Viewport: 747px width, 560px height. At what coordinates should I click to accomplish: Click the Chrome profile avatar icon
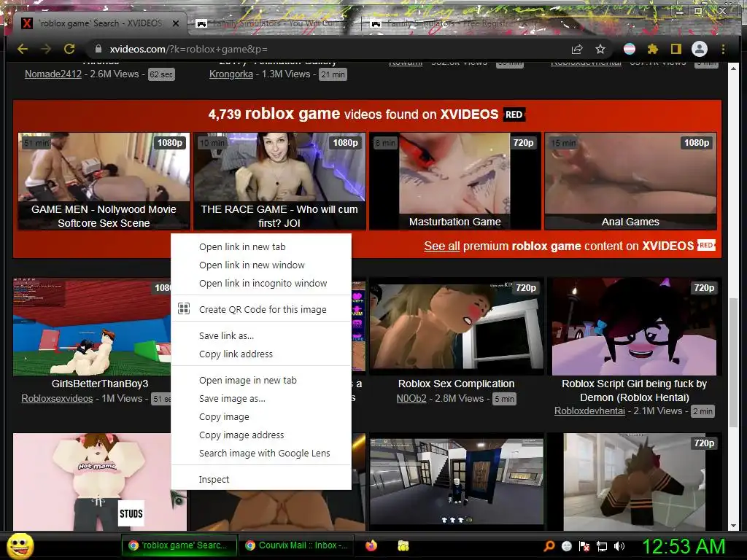click(700, 49)
